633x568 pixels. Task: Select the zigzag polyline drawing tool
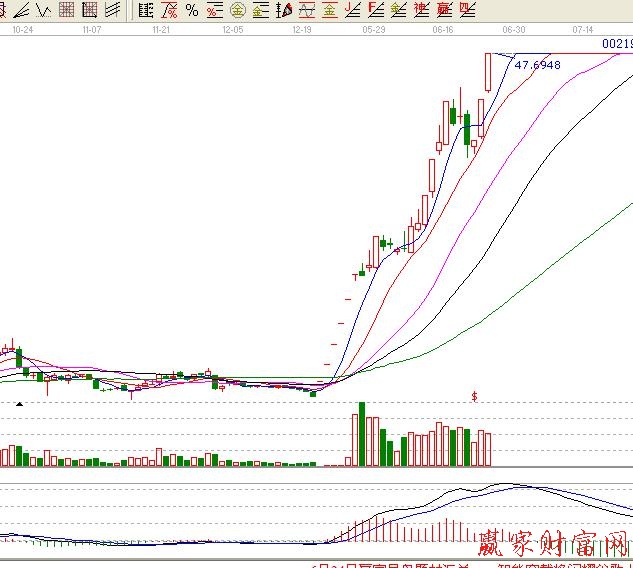(43, 11)
